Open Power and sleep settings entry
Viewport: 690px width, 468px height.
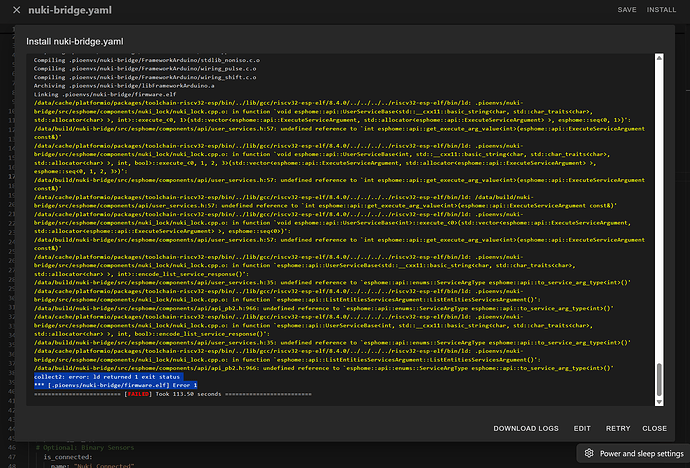[633, 453]
